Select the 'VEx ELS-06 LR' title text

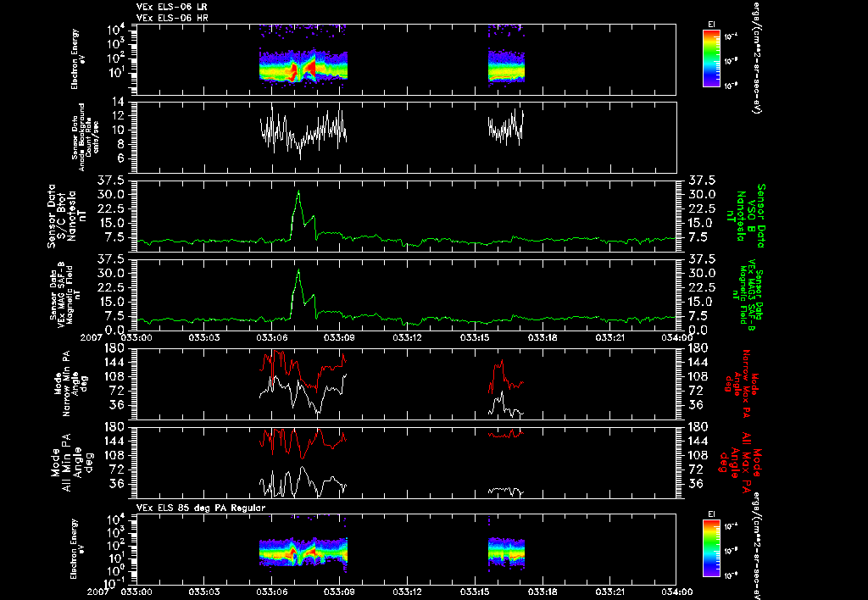point(171,7)
